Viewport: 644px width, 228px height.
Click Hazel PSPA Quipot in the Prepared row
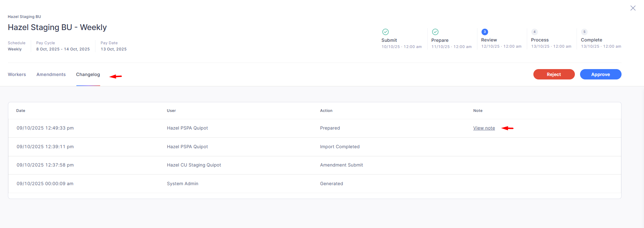[187, 128]
